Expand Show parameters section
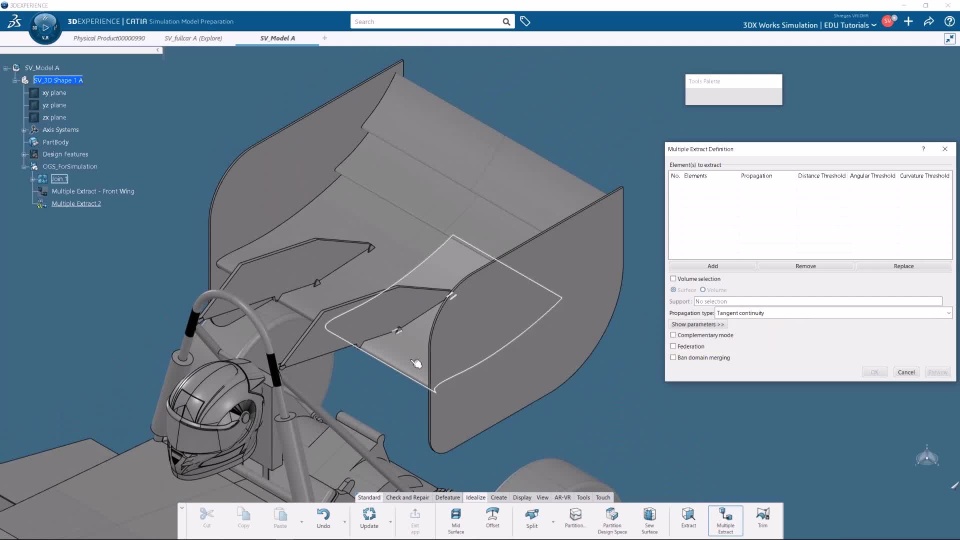 (x=697, y=324)
